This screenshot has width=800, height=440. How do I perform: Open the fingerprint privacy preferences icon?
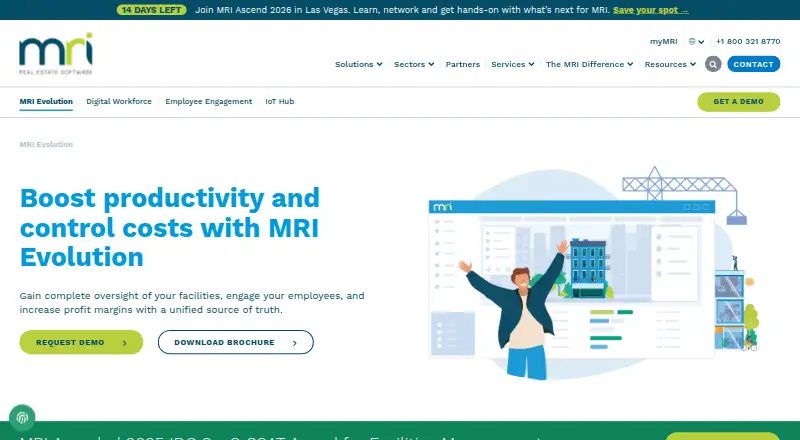pyautogui.click(x=22, y=418)
